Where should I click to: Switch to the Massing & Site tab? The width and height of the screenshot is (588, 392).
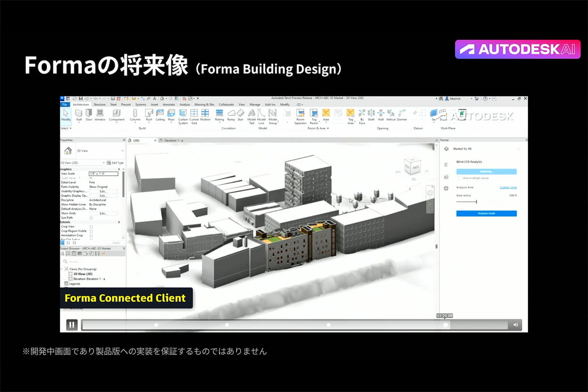coord(204,105)
